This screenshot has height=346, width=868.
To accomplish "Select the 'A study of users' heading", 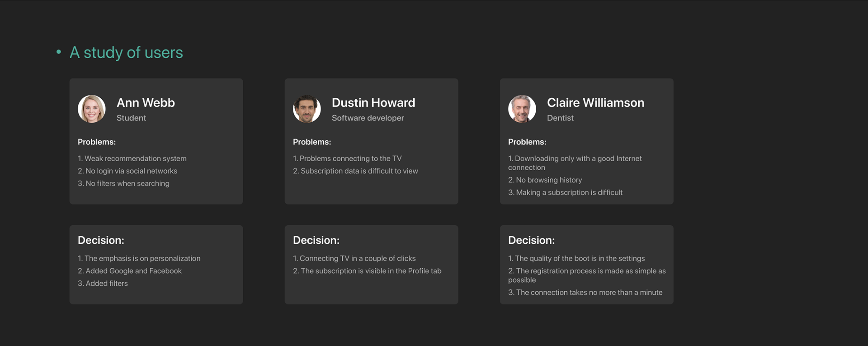I will coord(126,52).
